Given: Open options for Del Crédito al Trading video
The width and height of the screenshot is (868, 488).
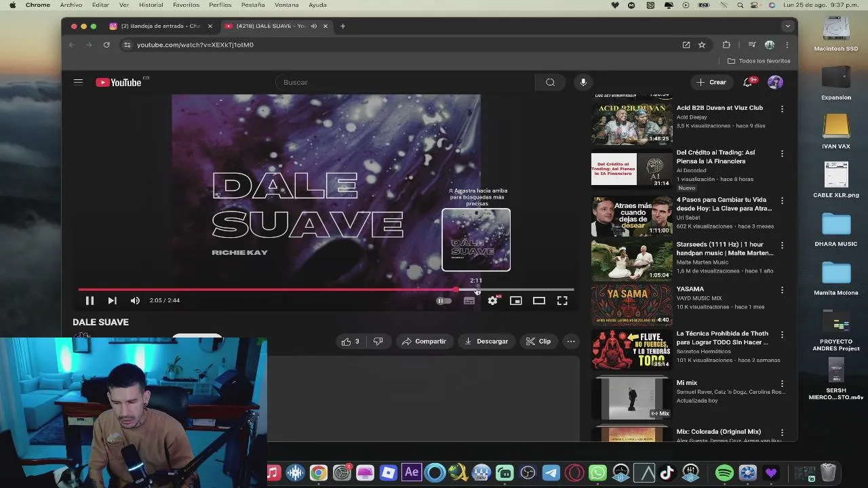Looking at the screenshot, I should coord(782,154).
